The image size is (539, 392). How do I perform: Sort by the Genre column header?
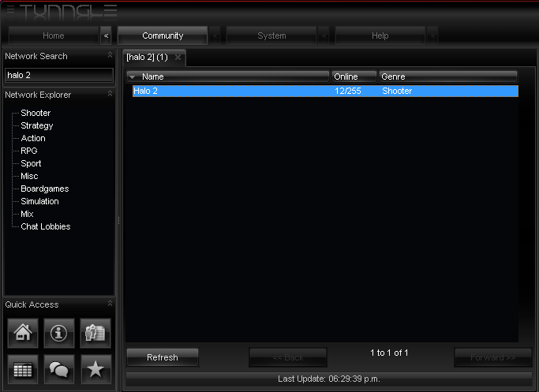(448, 77)
